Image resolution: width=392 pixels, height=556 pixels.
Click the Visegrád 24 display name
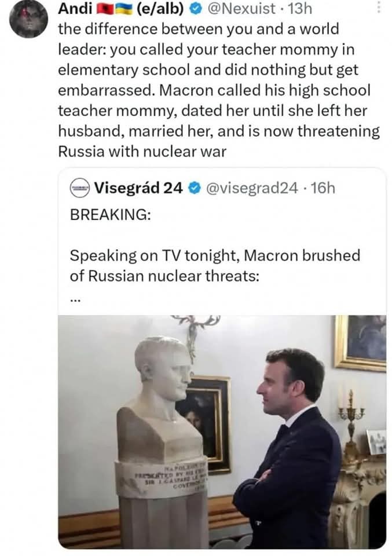[x=138, y=188]
